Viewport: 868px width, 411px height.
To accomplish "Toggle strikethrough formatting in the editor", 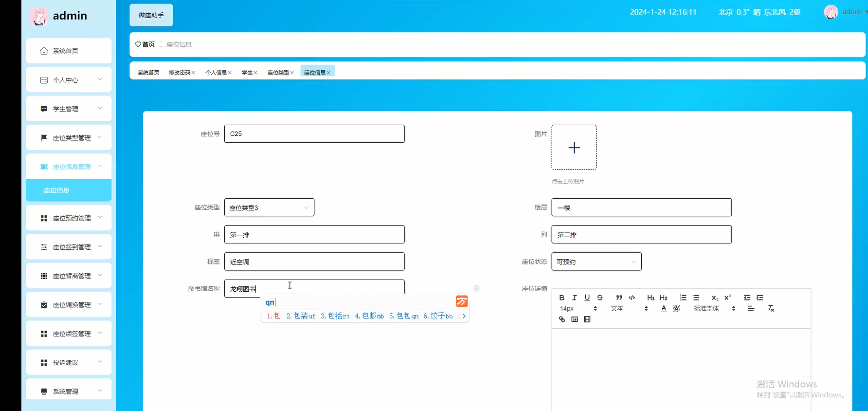I will 600,298.
